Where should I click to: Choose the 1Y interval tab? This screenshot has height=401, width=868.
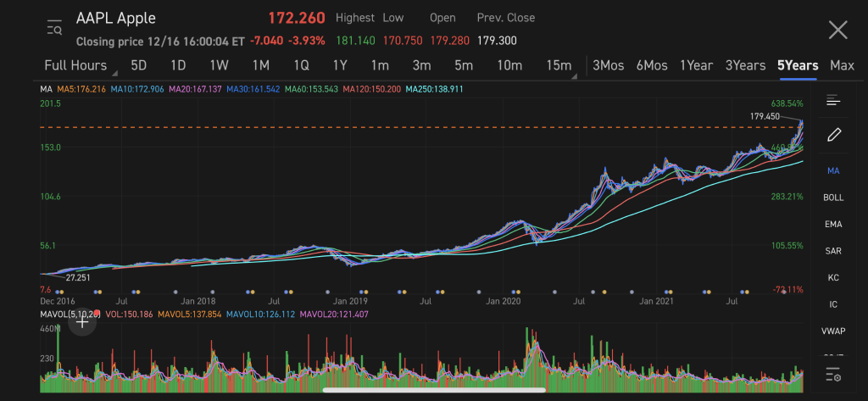pos(340,65)
